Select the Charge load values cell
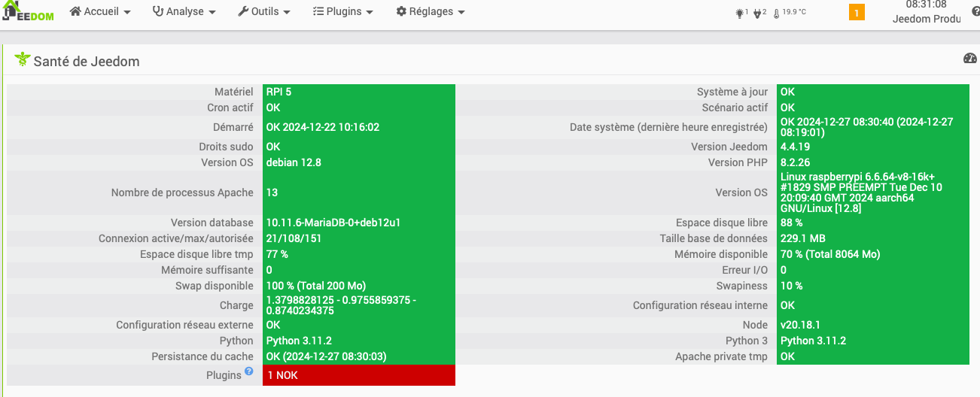 tap(359, 305)
